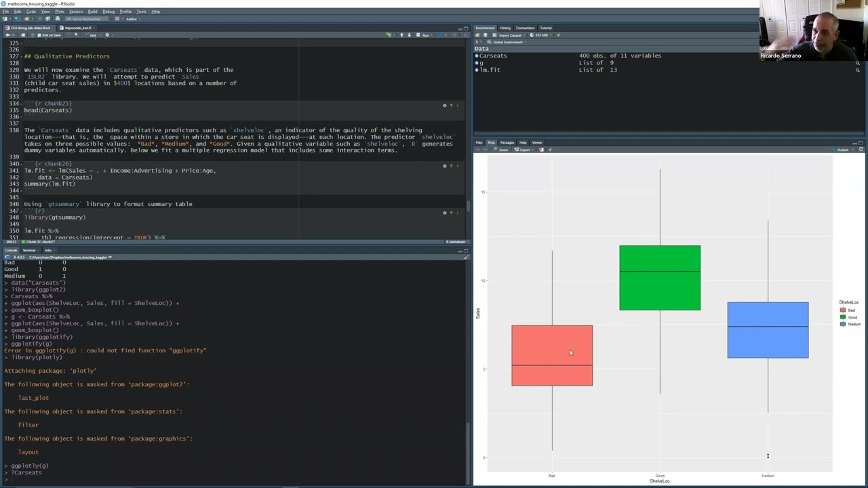Open the Jobs tab
This screenshot has width=868, height=488.
[47, 250]
